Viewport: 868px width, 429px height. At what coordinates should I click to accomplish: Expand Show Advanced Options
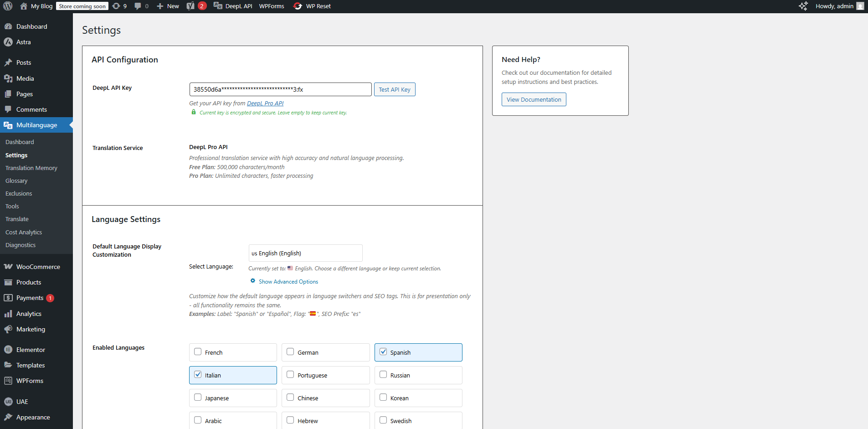(x=288, y=282)
